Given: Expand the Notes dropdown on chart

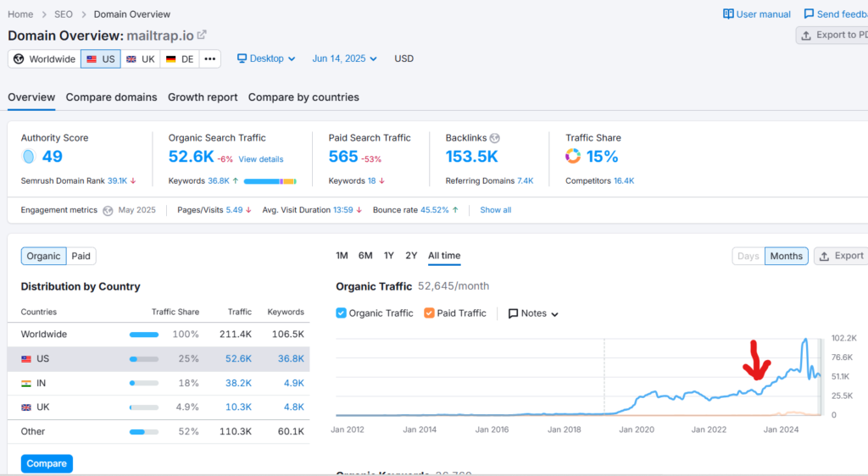Looking at the screenshot, I should coord(533,313).
